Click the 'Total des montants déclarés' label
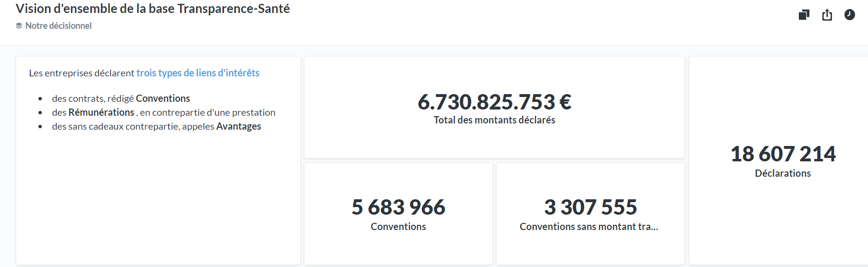The image size is (868, 267). 494,120
